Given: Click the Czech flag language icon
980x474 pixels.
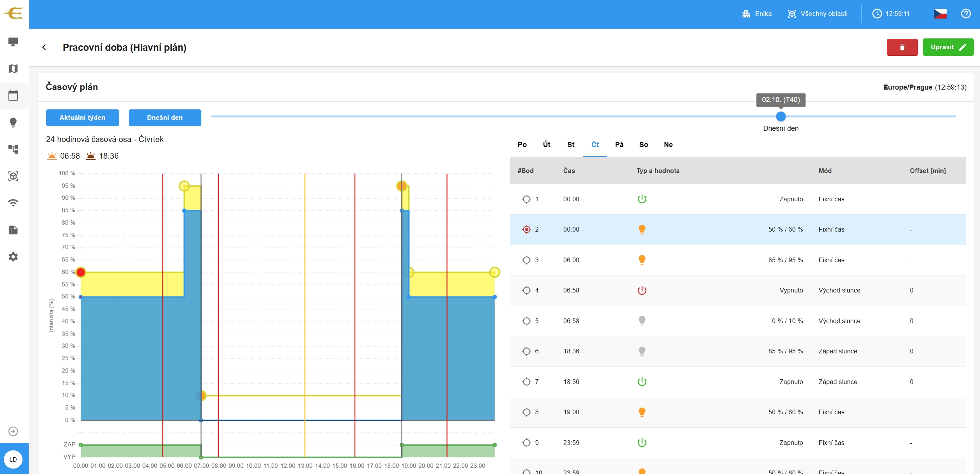Looking at the screenshot, I should [940, 14].
